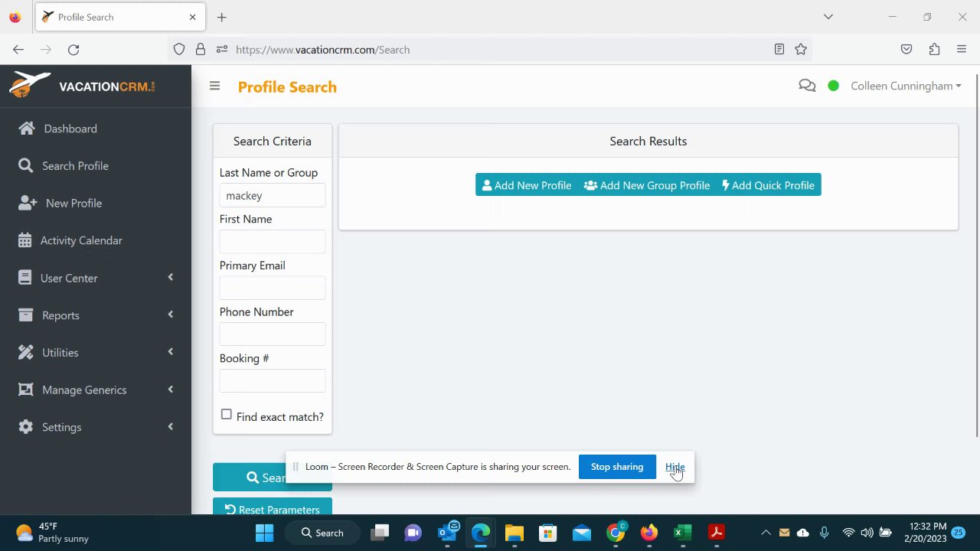Screen dimensions: 980x551
Task: Click the green online status indicator
Action: 833,86
